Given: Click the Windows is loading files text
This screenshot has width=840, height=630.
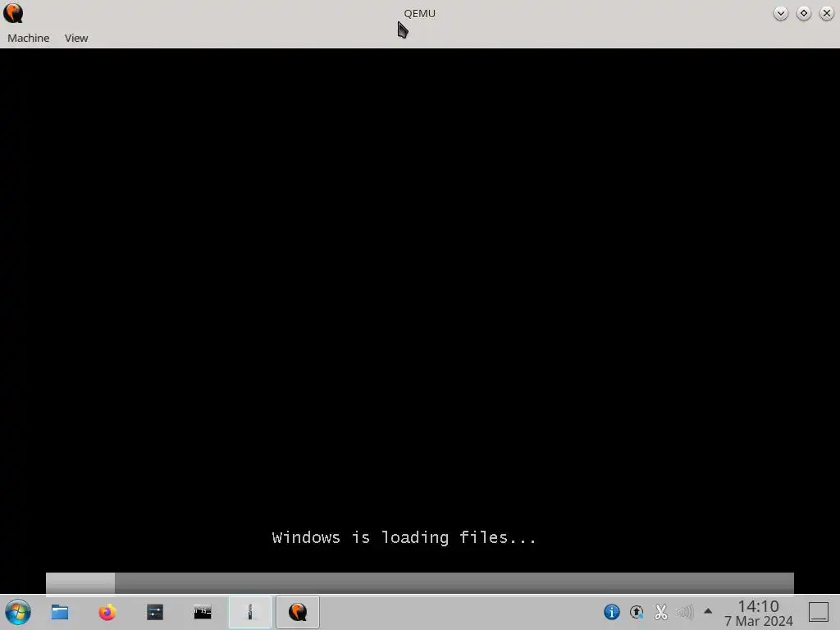Looking at the screenshot, I should (404, 538).
